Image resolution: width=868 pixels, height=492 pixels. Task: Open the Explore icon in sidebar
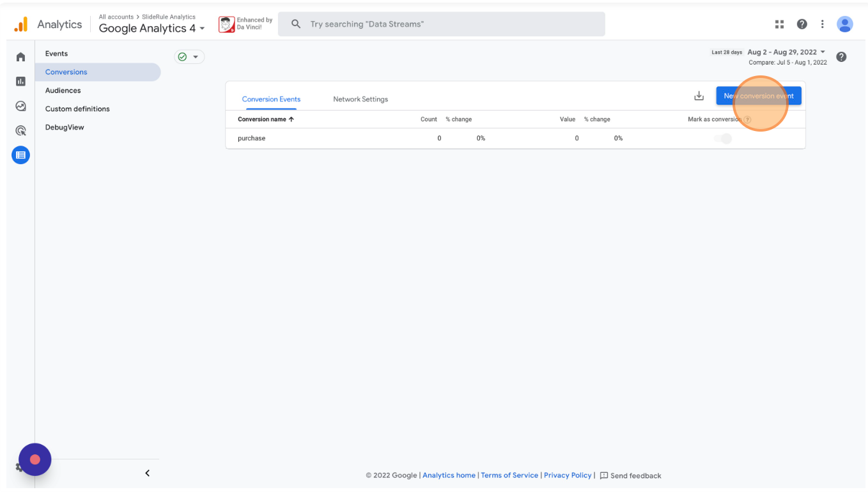(20, 106)
